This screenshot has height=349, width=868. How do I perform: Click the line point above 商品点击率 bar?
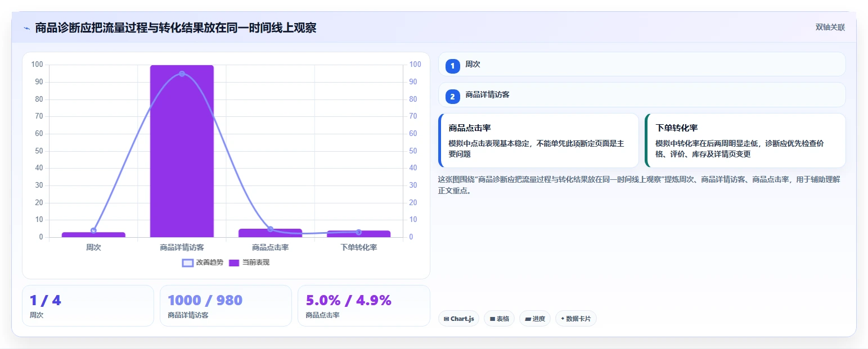pyautogui.click(x=270, y=229)
